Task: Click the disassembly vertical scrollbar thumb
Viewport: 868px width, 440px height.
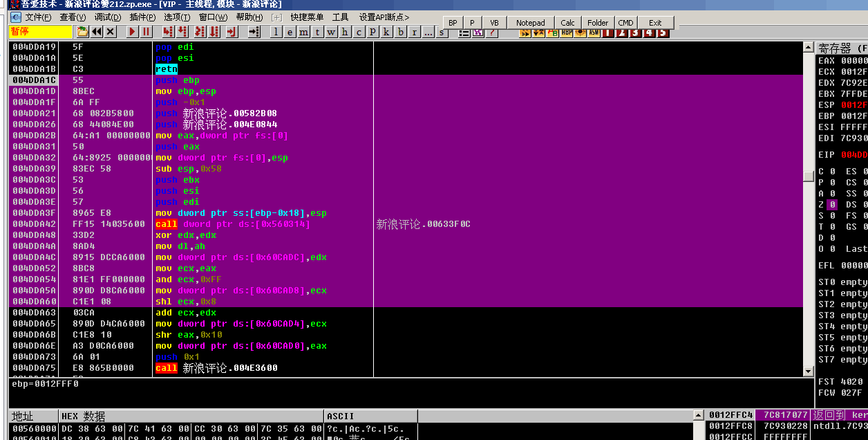Action: click(x=808, y=176)
